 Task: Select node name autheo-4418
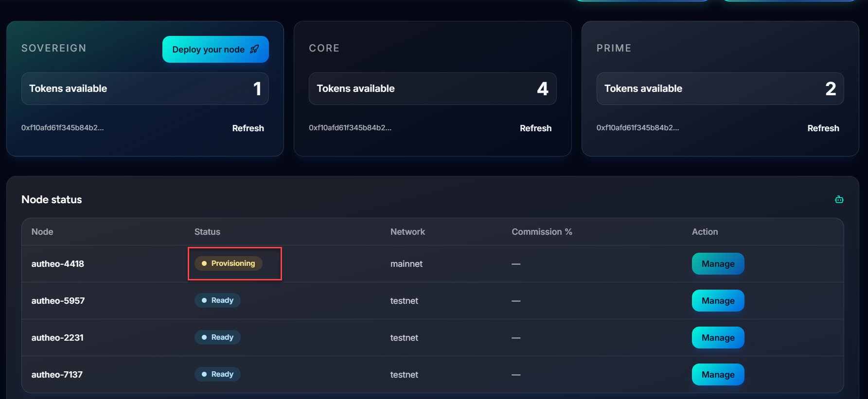click(58, 264)
